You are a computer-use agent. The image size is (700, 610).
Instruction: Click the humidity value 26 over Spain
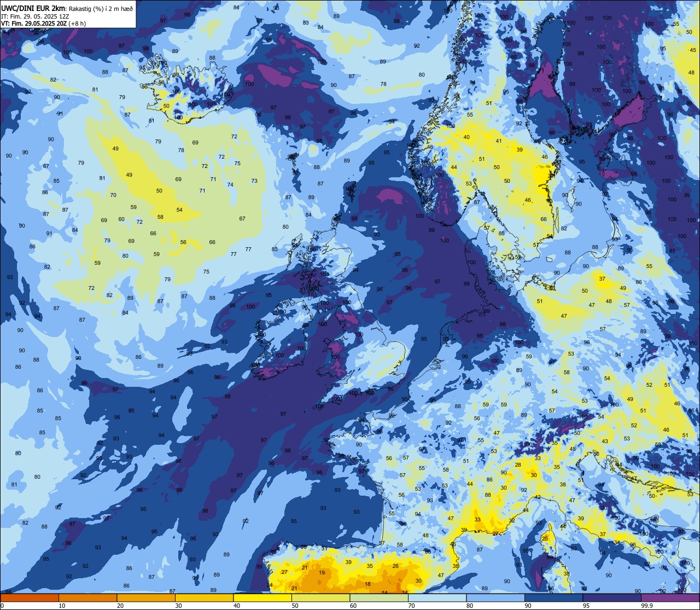(x=395, y=566)
